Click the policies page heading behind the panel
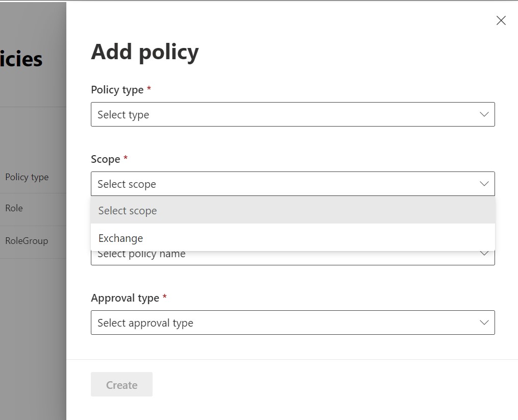Image resolution: width=518 pixels, height=420 pixels. [21, 59]
